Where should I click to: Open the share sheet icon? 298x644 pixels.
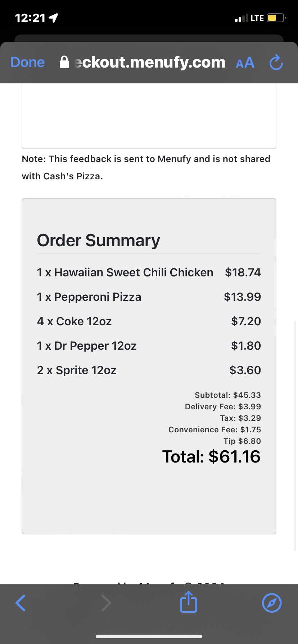point(189,602)
